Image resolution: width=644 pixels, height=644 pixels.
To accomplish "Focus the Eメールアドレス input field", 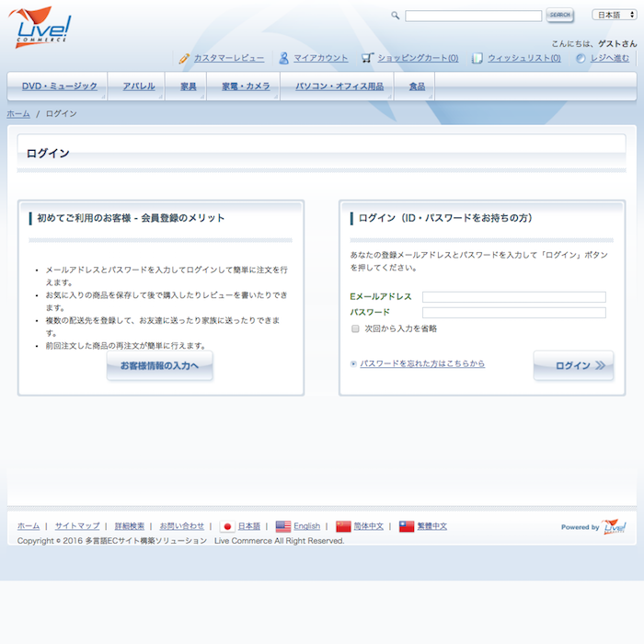I will coord(513,297).
